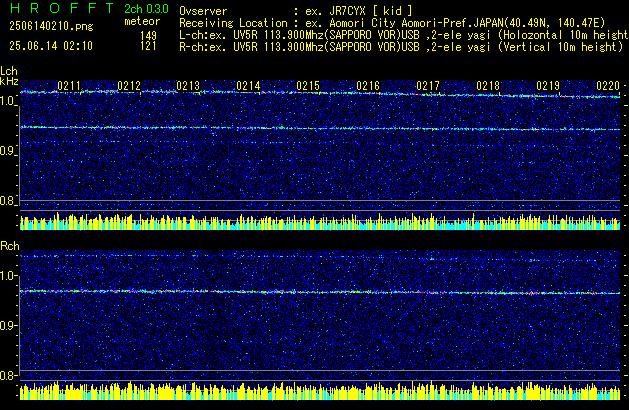The height and width of the screenshot is (410, 629).
Task: Click the meteor count 149
Action: pyautogui.click(x=148, y=35)
